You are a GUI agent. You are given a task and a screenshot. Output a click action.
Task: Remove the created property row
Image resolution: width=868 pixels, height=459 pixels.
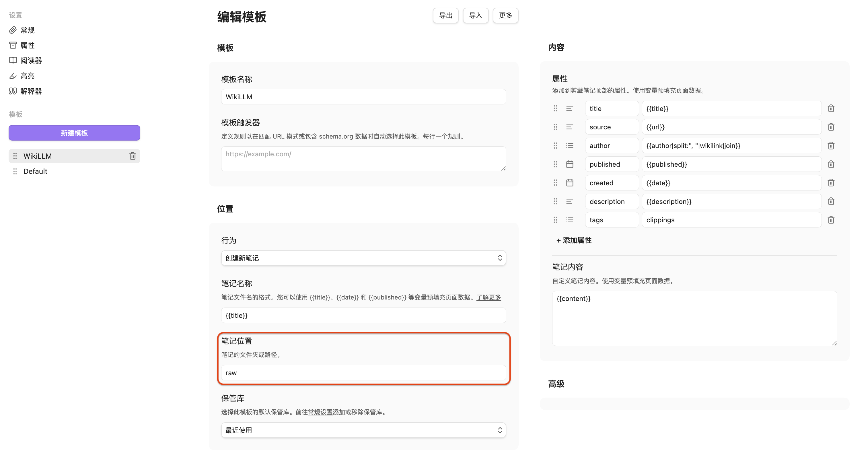click(831, 183)
